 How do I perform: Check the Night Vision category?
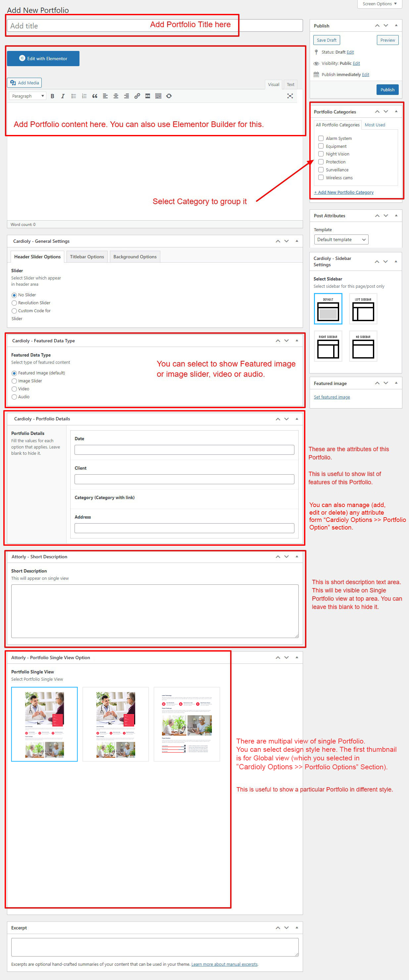321,154
